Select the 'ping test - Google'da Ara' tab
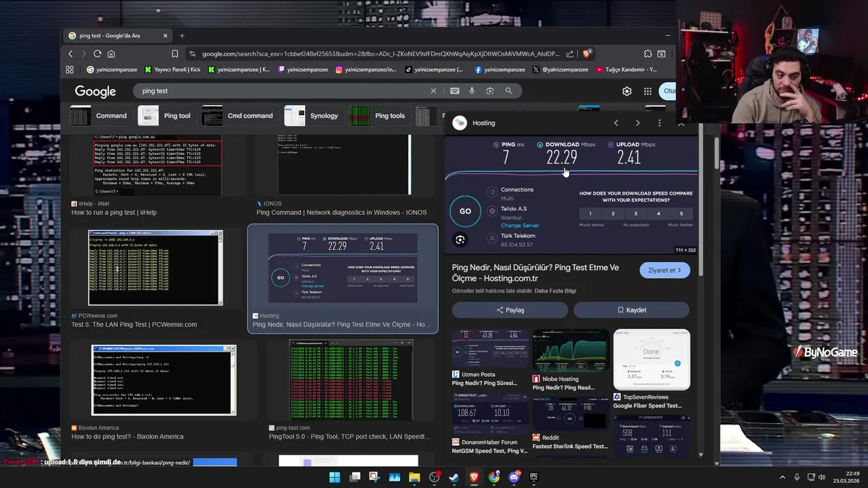 point(118,35)
